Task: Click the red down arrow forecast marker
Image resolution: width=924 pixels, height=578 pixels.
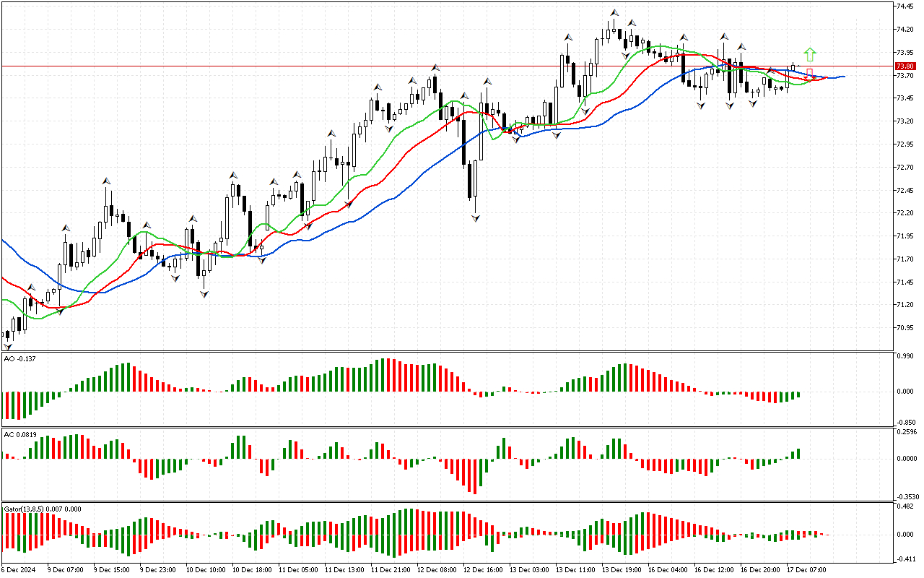Action: (810, 74)
